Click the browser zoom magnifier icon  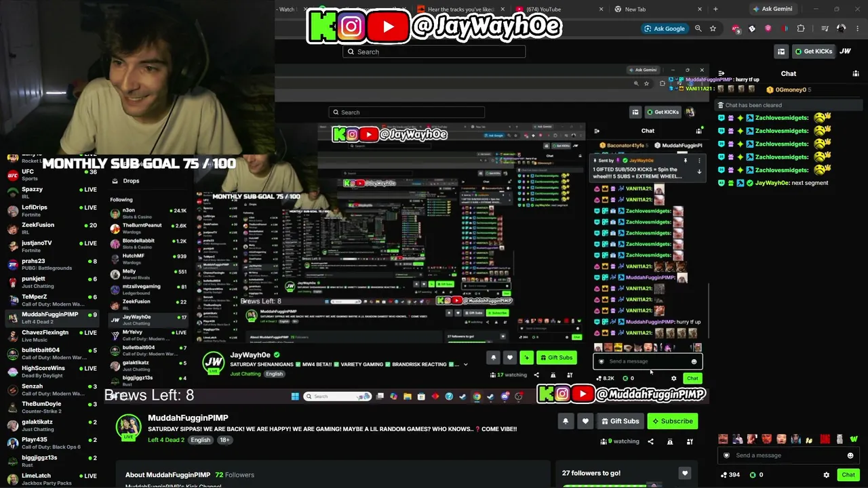[698, 28]
